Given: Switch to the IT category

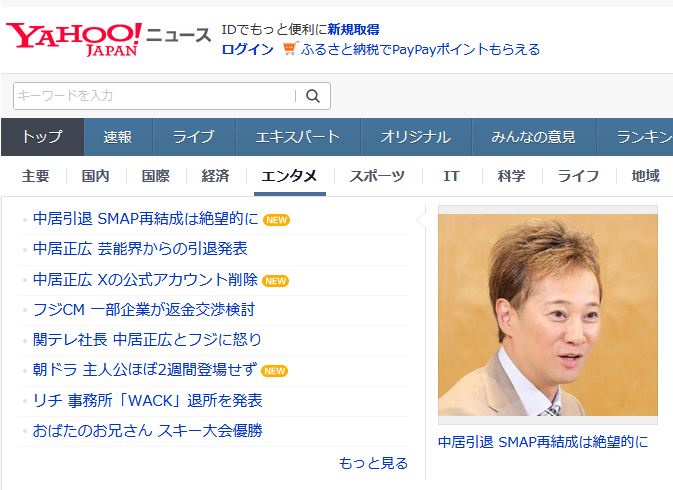Looking at the screenshot, I should (x=452, y=176).
